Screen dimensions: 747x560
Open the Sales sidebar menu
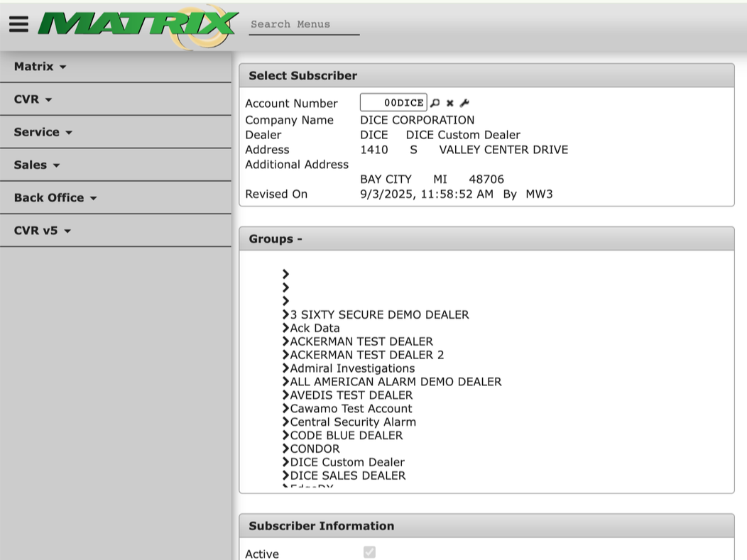116,165
